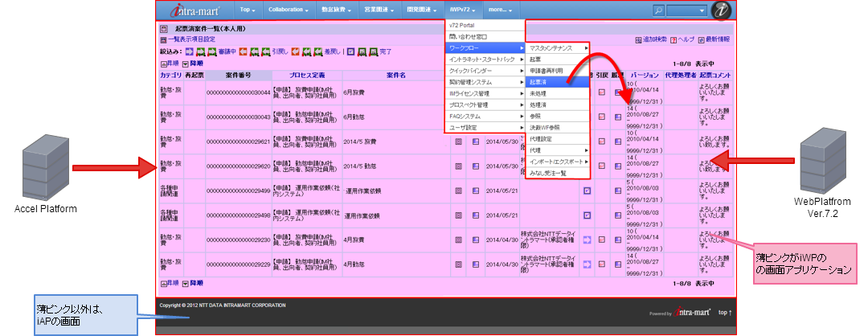Click 降順 icon below the table
This screenshot has width=868, height=336.
click(186, 284)
